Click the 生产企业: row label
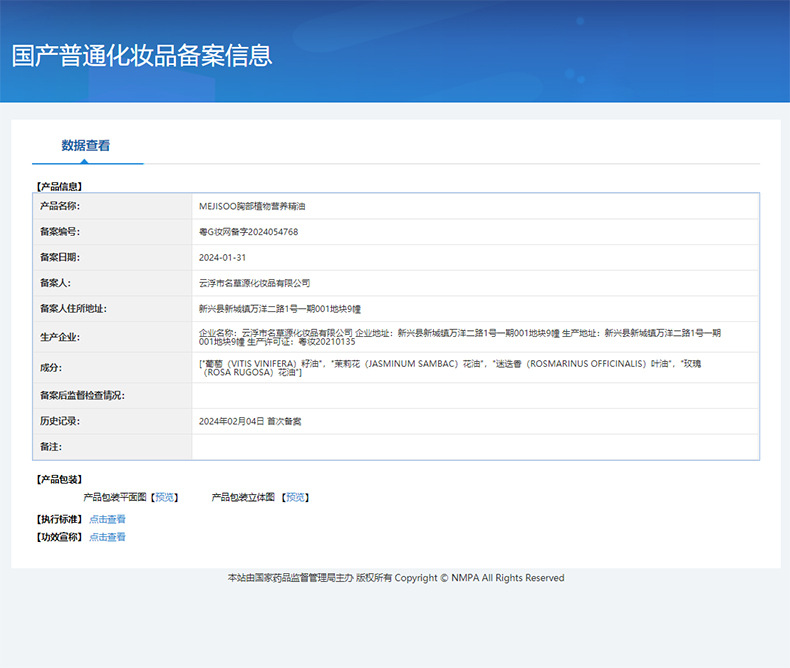790x668 pixels. tap(60, 337)
